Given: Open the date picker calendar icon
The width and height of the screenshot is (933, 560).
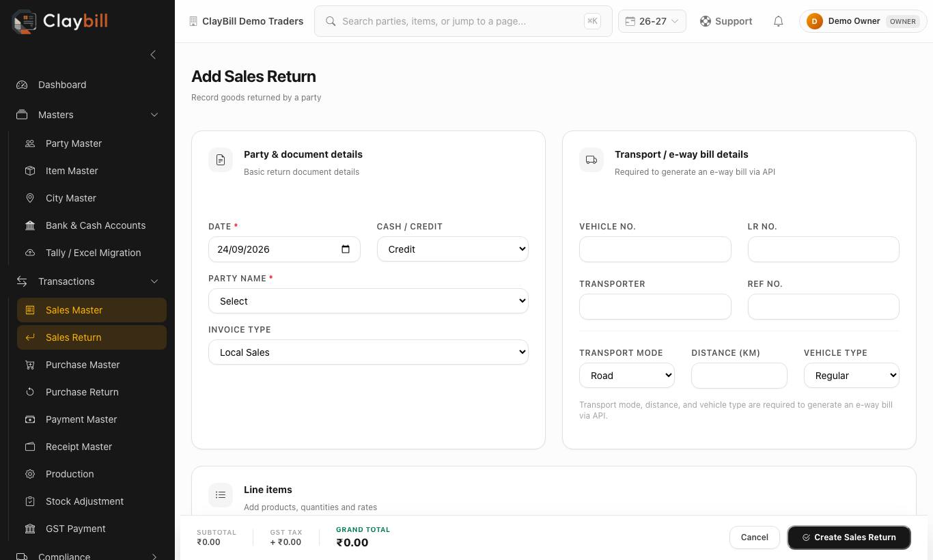Looking at the screenshot, I should point(346,249).
